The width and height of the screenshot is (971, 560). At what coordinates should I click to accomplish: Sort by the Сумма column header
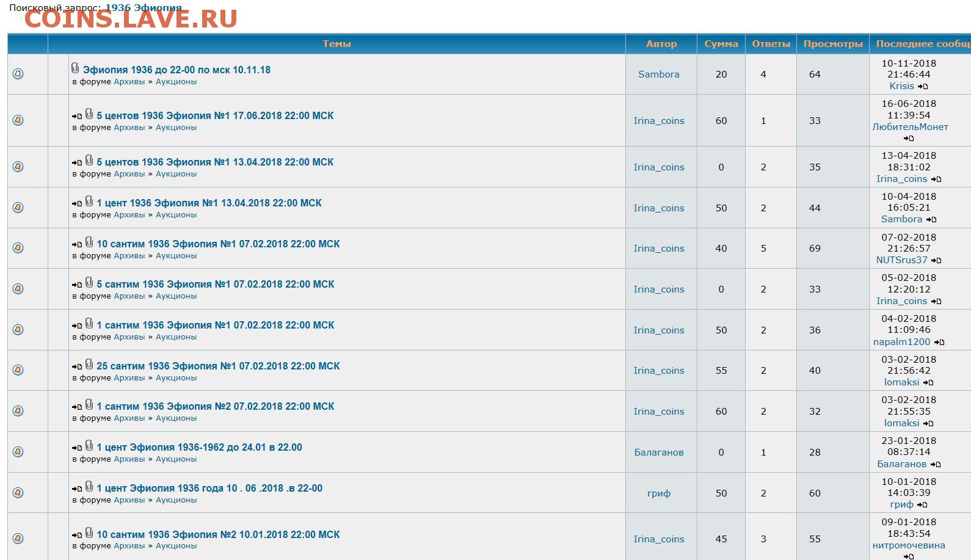pos(721,44)
